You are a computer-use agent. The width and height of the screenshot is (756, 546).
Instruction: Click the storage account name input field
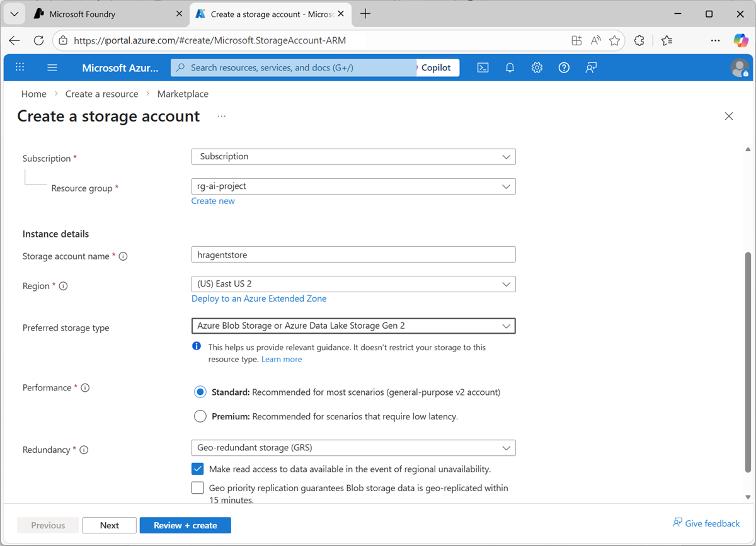(x=353, y=254)
